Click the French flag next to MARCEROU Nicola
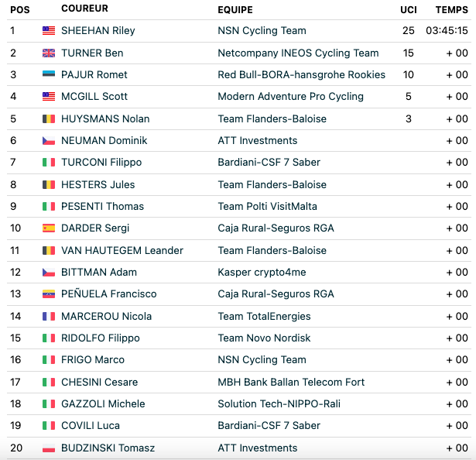This screenshot has height=460, width=476. click(x=49, y=317)
